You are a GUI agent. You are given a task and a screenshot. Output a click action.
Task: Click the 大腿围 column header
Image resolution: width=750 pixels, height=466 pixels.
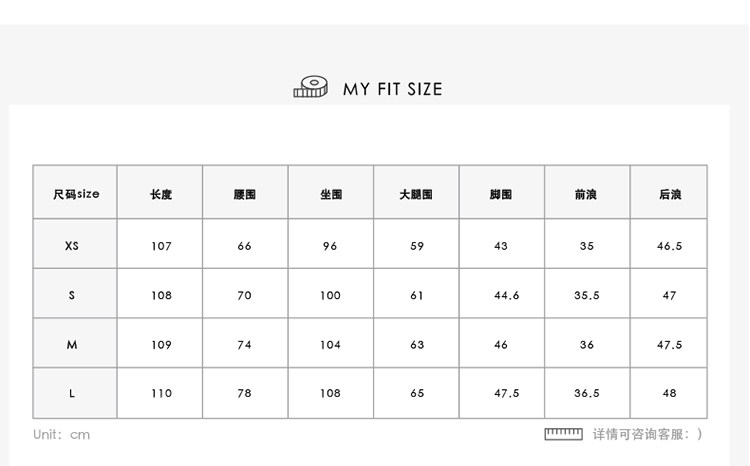(x=416, y=194)
